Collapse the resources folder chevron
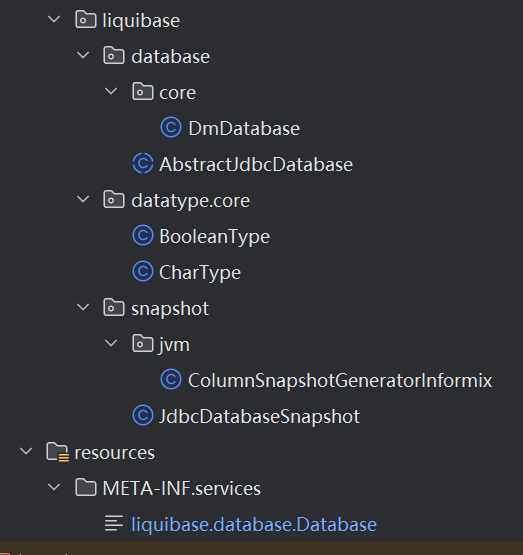 [26, 451]
